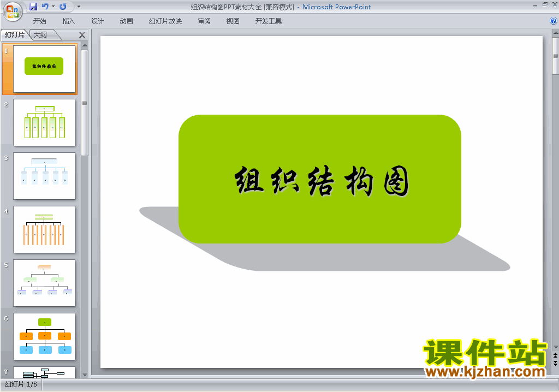Image resolution: width=559 pixels, height=392 pixels.
Task: Click the slide editor vertical scrollbar thumb
Action: coord(555,56)
